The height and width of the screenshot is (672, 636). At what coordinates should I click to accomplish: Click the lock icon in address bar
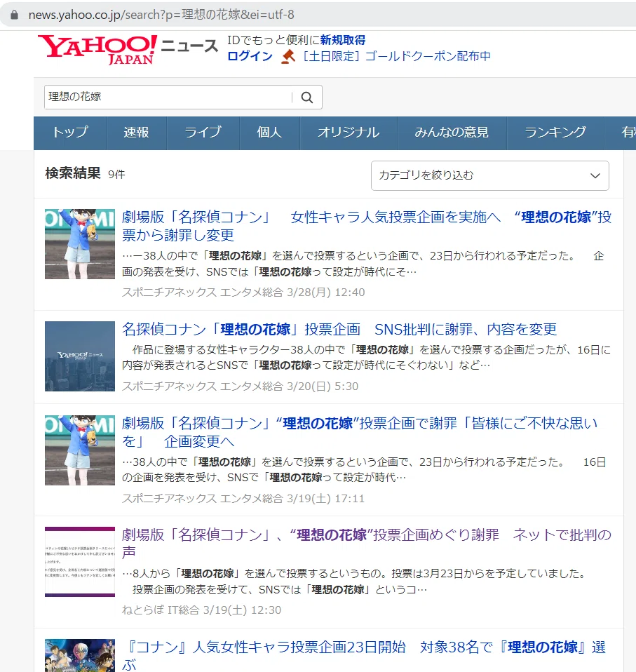[14, 15]
